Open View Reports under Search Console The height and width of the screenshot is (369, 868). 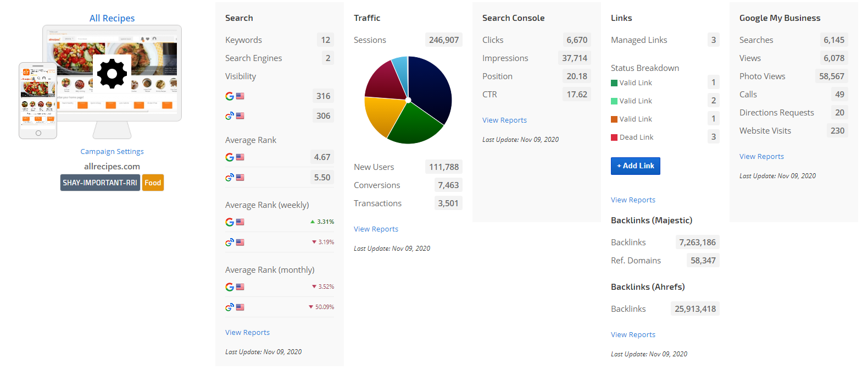(x=504, y=120)
